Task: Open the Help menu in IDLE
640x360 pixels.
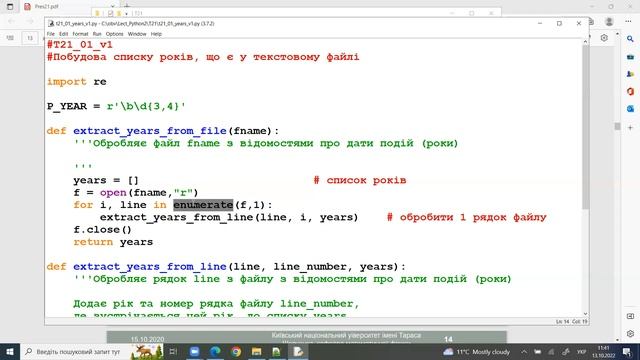Action: coord(156,34)
